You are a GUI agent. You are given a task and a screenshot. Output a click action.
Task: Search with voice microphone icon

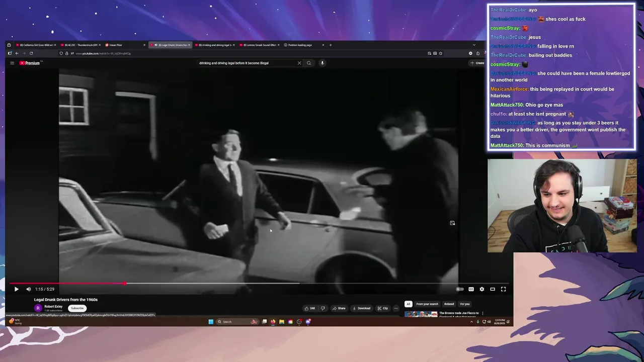[322, 63]
